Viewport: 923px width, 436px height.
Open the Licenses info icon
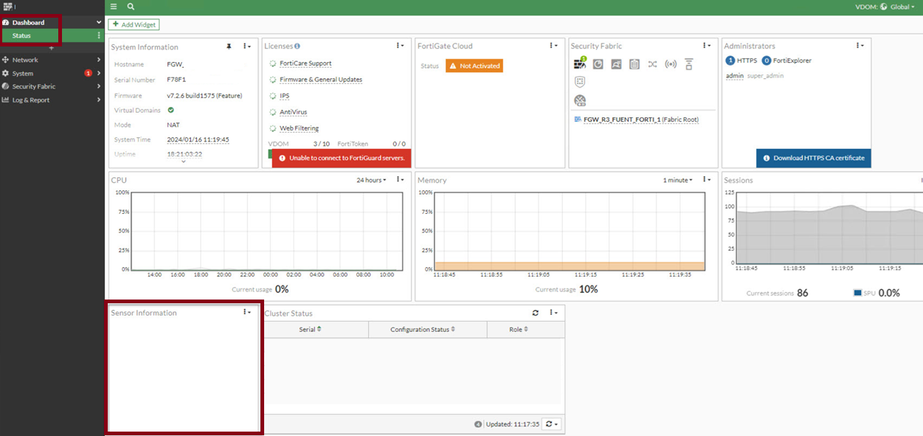(x=297, y=46)
